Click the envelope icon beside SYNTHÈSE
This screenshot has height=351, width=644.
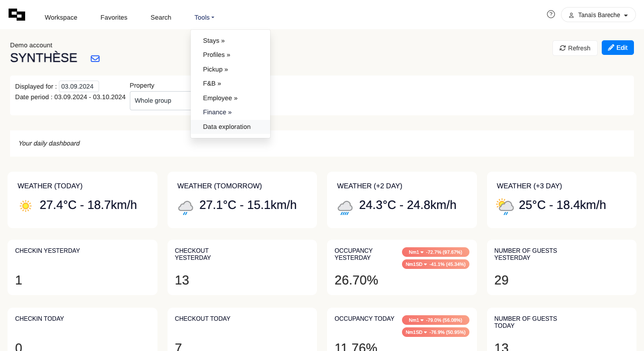[x=95, y=58]
